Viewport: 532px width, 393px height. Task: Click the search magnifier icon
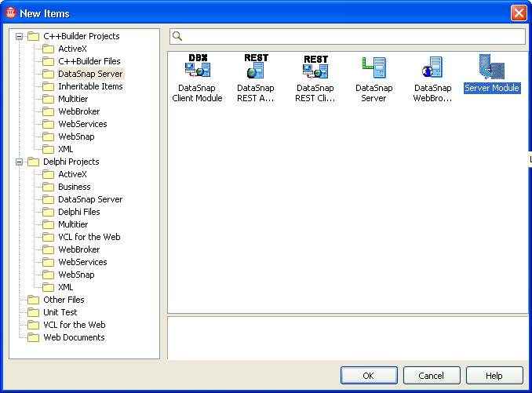point(177,36)
